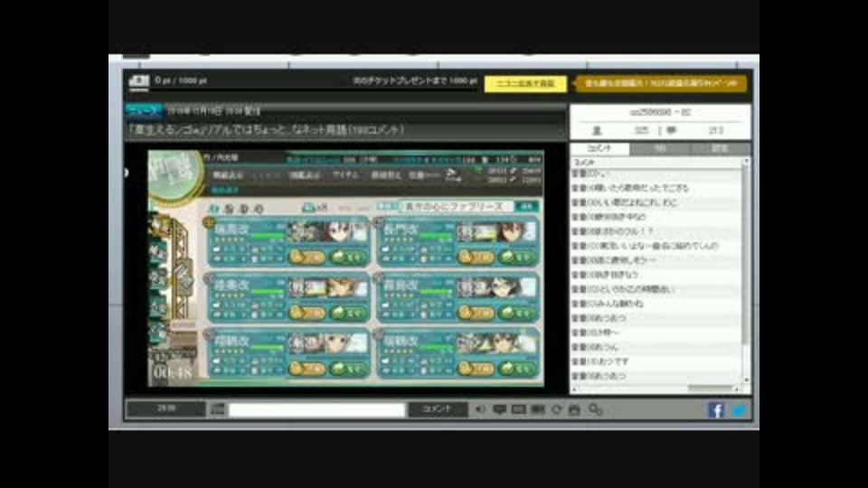Open yellow detail button on 霧島改 card
The height and width of the screenshot is (488, 868).
[x=476, y=313]
